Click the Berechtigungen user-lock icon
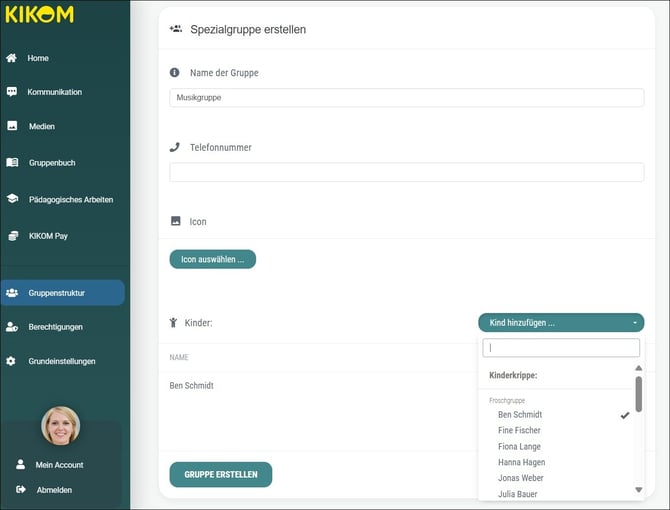 (12, 327)
